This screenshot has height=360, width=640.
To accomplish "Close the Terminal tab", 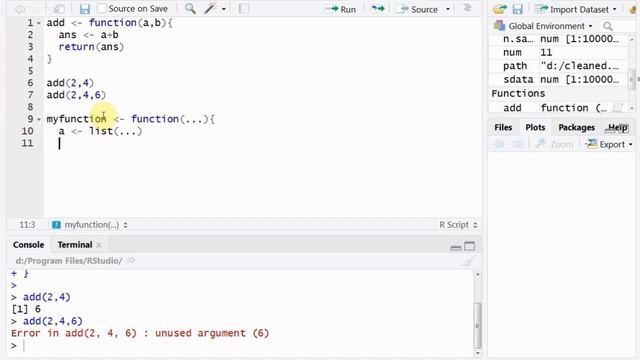I will click(x=99, y=245).
